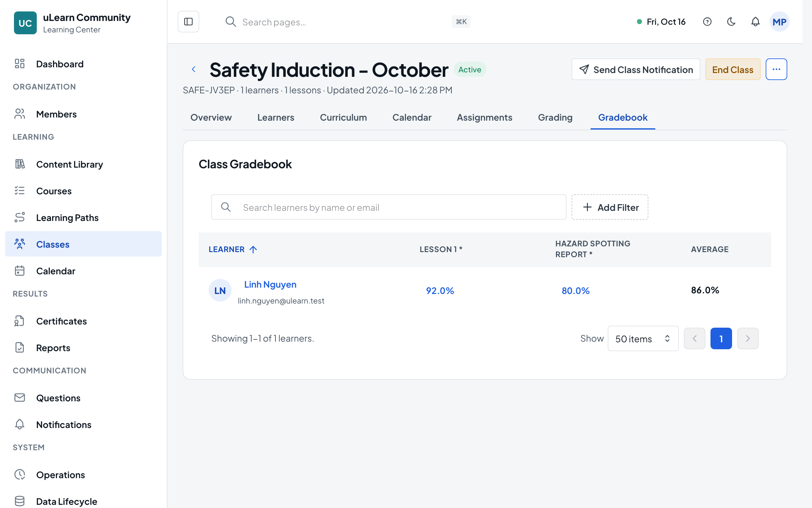
Task: Switch to the Grading tab
Action: 555,117
